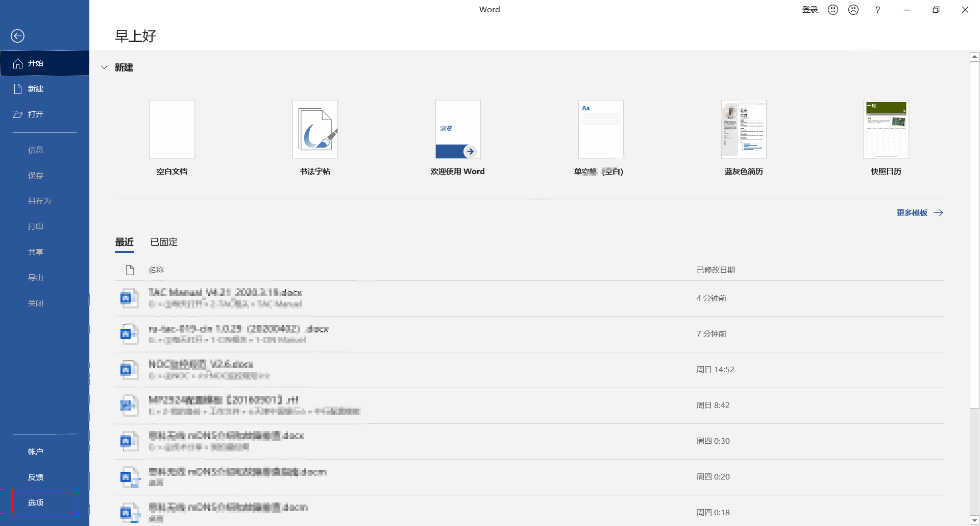Click the document icon column header
This screenshot has width=980, height=526.
130,270
